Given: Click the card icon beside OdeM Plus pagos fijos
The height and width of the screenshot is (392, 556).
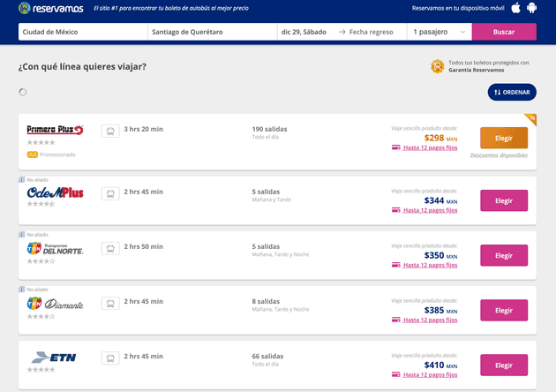Looking at the screenshot, I should click(x=395, y=210).
